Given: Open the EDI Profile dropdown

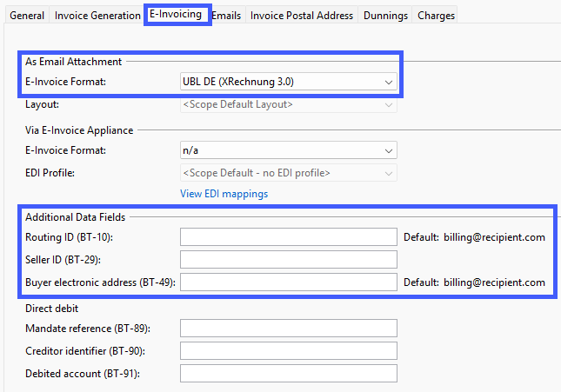Looking at the screenshot, I should pos(288,173).
